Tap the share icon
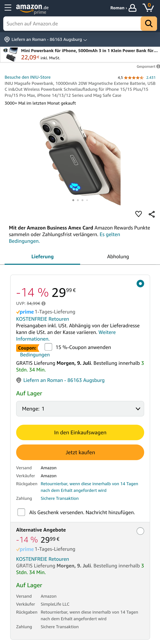The width and height of the screenshot is (160, 644). click(152, 214)
